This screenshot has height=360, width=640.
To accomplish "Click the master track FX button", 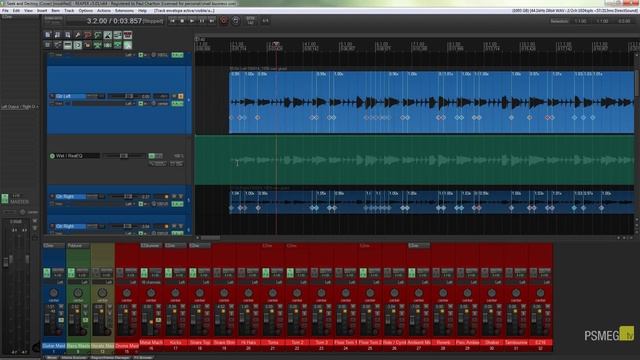I will [4, 199].
